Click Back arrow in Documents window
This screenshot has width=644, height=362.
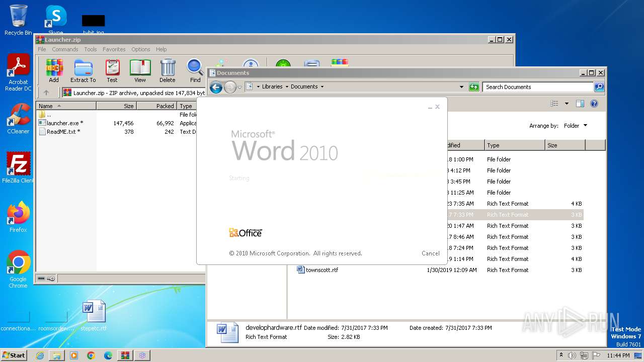[216, 87]
